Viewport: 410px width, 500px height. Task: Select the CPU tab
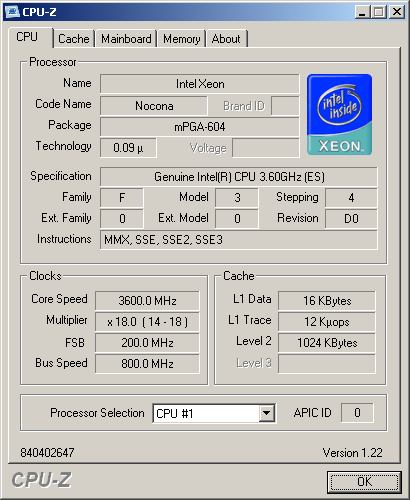coord(30,37)
